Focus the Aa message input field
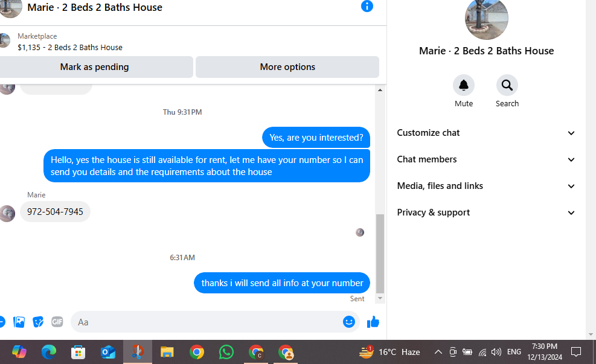The height and width of the screenshot is (364, 596). (x=207, y=322)
